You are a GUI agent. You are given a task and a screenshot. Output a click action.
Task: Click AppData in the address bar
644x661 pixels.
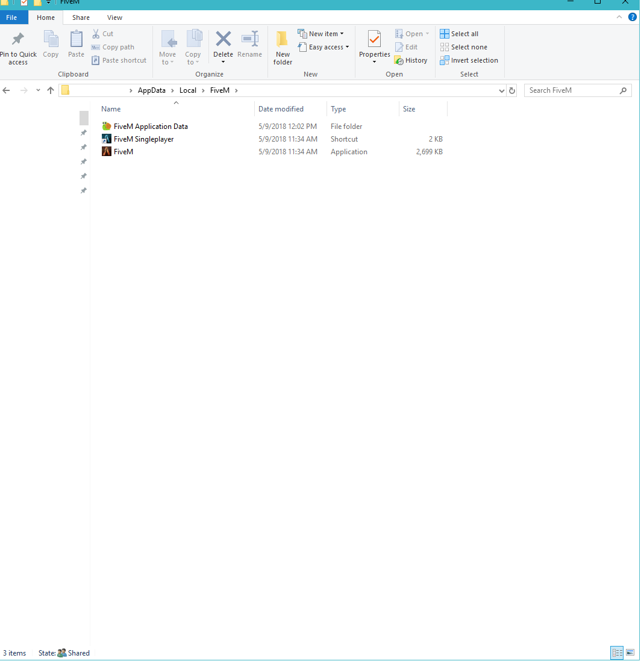[152, 90]
